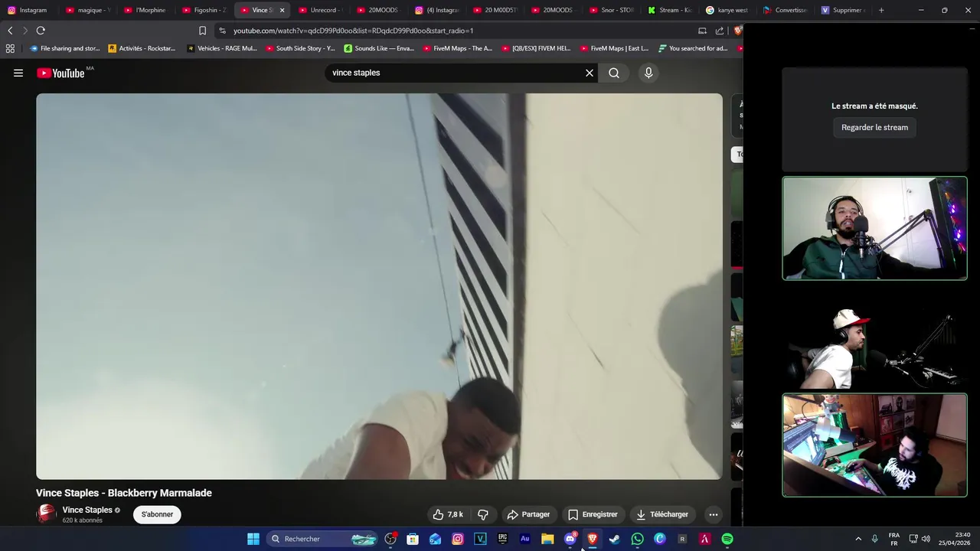Image resolution: width=980 pixels, height=551 pixels.
Task: Bookmark the page with the bookmark icon
Action: click(x=202, y=31)
